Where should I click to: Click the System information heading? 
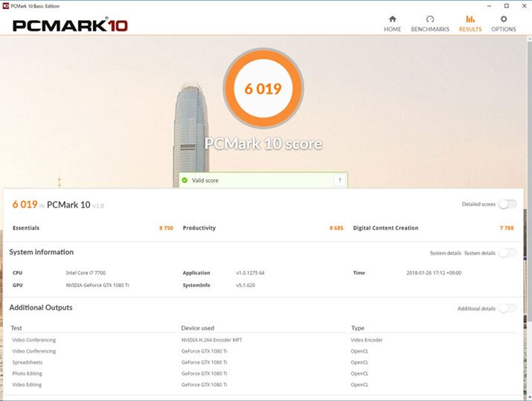(x=42, y=252)
